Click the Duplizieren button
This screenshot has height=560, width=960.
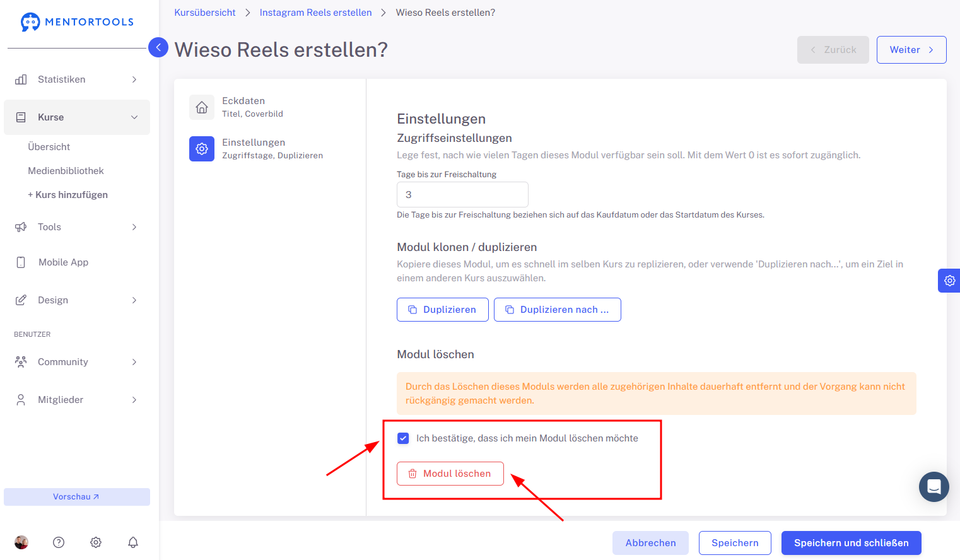pyautogui.click(x=443, y=310)
